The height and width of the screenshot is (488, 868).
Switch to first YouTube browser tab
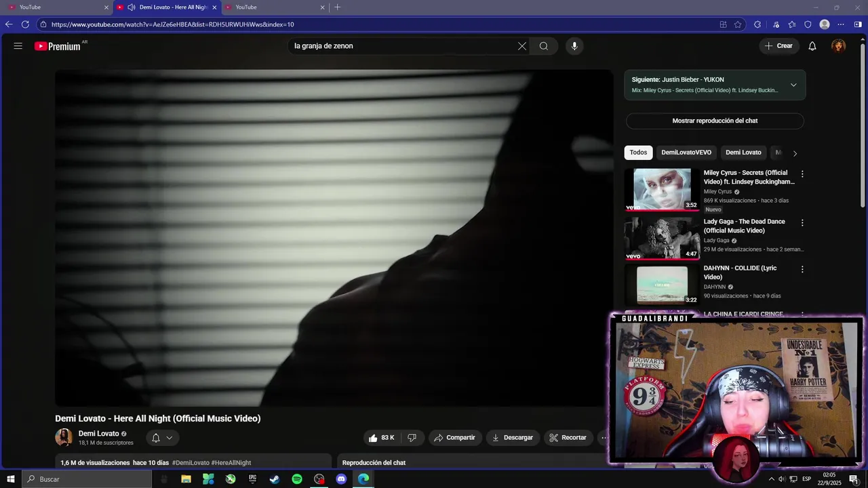58,7
